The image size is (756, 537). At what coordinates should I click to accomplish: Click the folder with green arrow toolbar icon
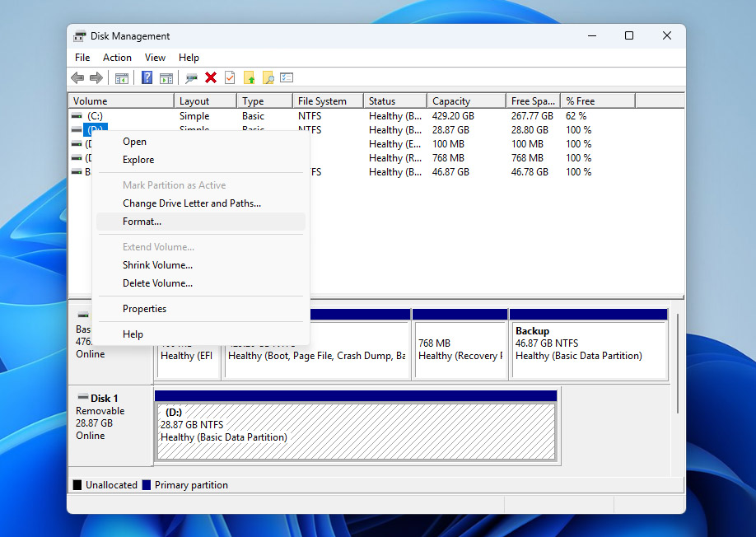(x=249, y=77)
